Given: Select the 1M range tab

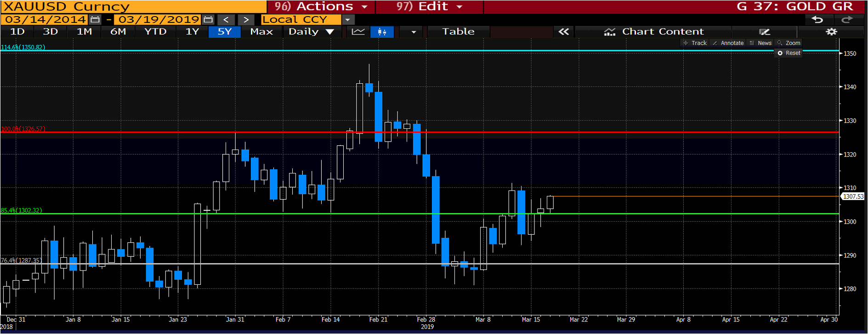Looking at the screenshot, I should [x=84, y=32].
